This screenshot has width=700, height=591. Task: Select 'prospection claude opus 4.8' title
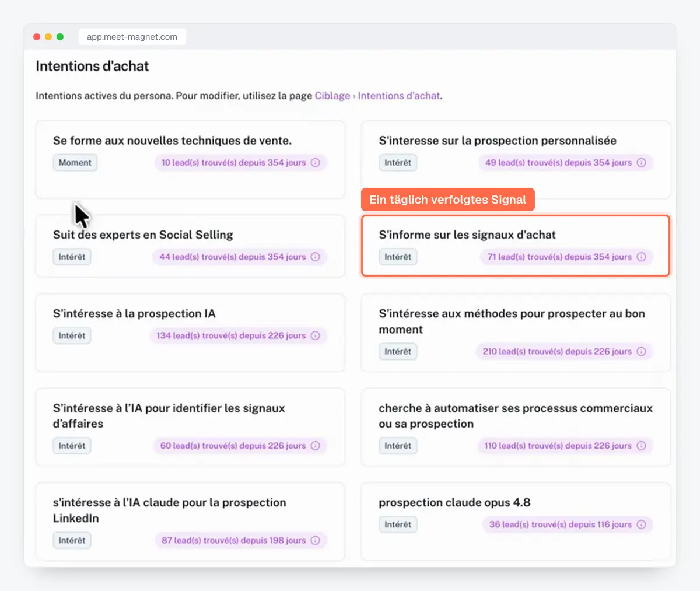coord(454,503)
